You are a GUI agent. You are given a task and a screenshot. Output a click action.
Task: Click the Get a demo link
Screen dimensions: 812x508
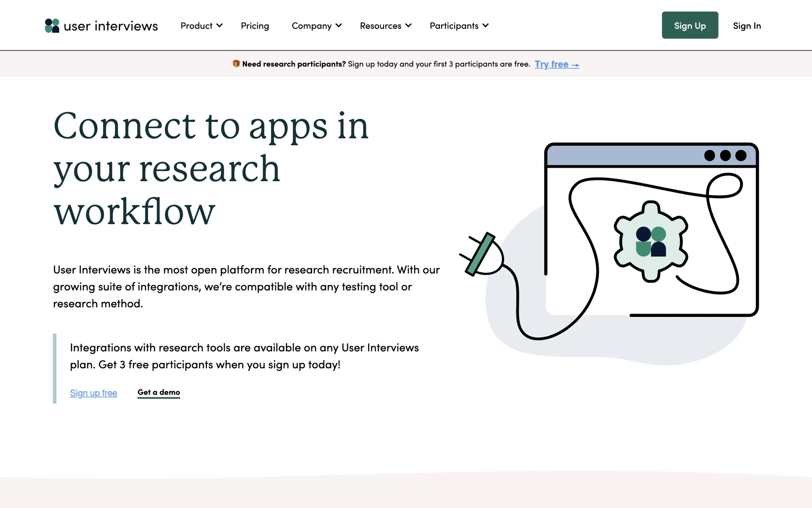pyautogui.click(x=159, y=392)
